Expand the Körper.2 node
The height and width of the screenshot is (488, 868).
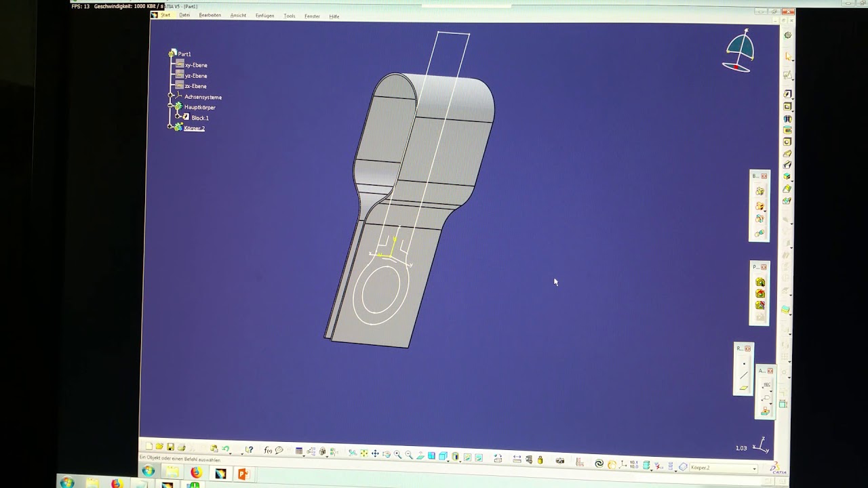pos(170,127)
